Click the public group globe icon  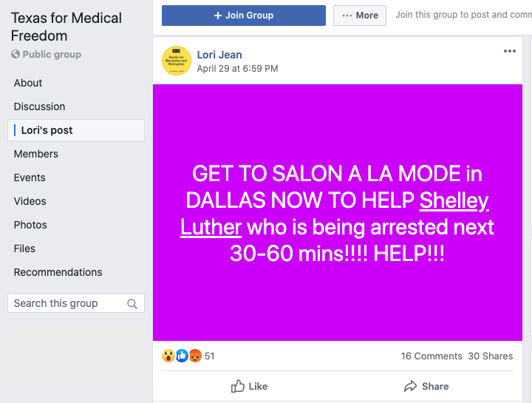click(16, 54)
